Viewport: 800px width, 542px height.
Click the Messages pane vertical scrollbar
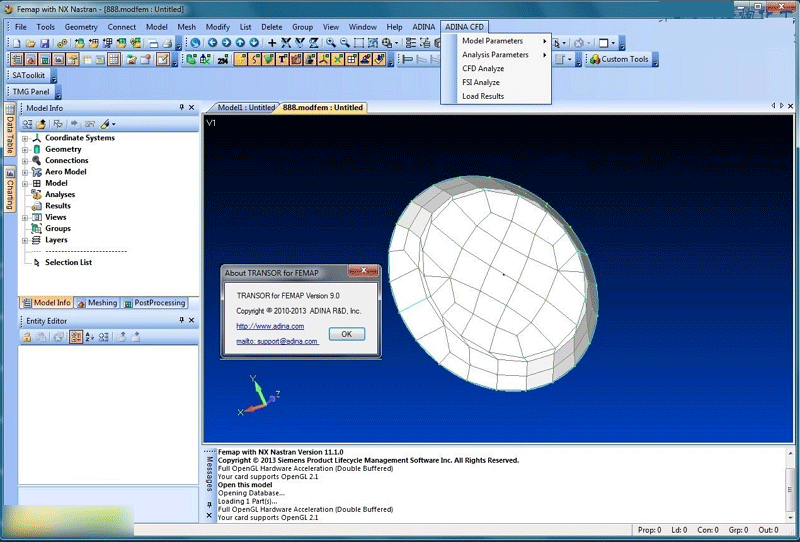(790, 485)
